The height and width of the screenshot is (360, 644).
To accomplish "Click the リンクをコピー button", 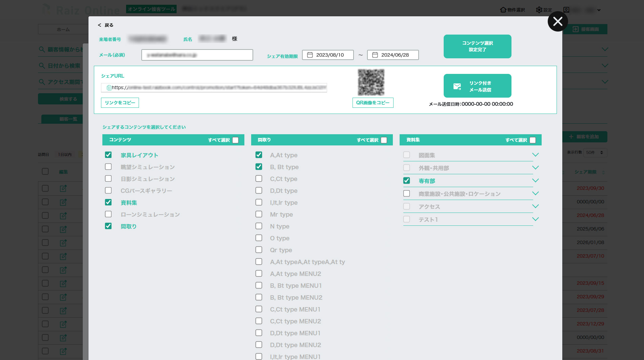I will click(x=120, y=102).
